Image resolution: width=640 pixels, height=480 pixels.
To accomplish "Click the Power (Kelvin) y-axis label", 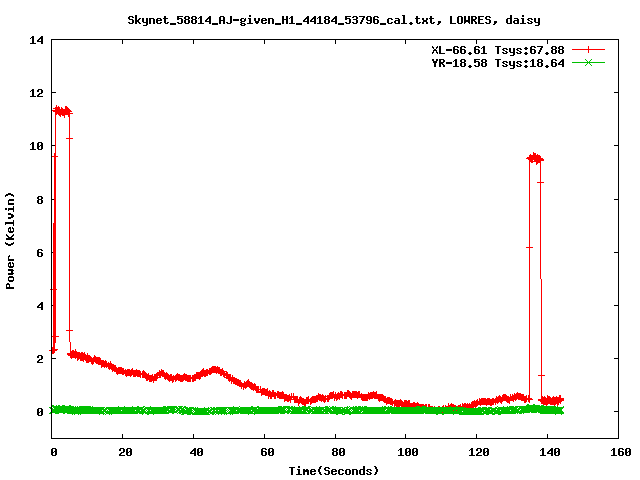I will 10,241.
